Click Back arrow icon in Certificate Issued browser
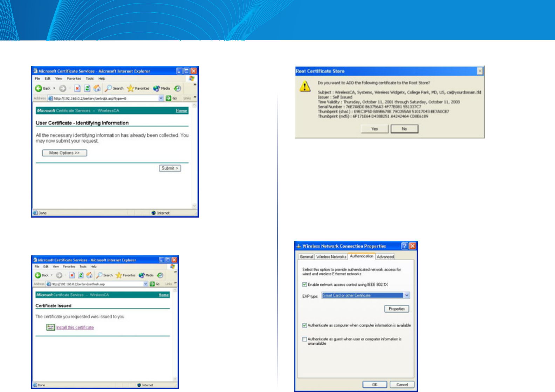555x392 pixels. (x=38, y=275)
